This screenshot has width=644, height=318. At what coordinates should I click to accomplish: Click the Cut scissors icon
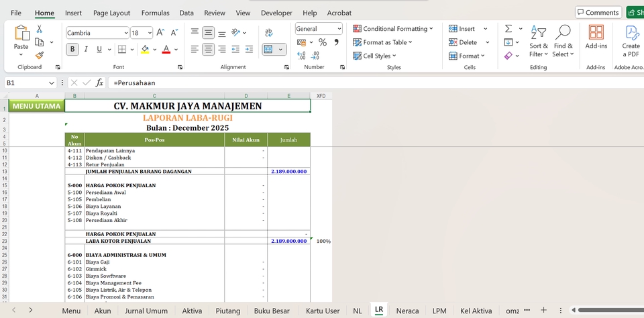40,29
